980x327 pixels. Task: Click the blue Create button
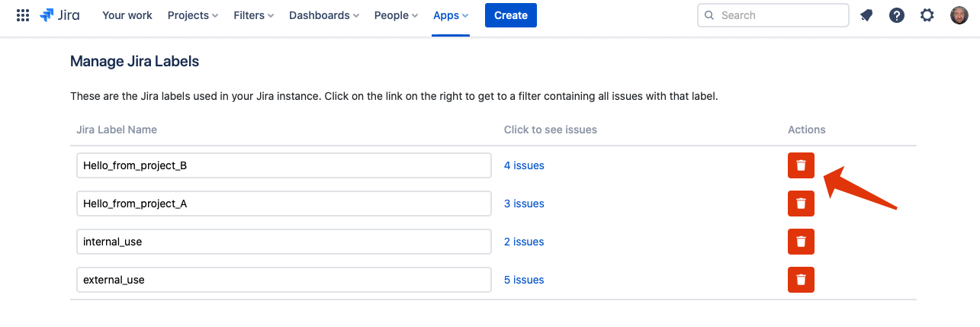(x=511, y=15)
